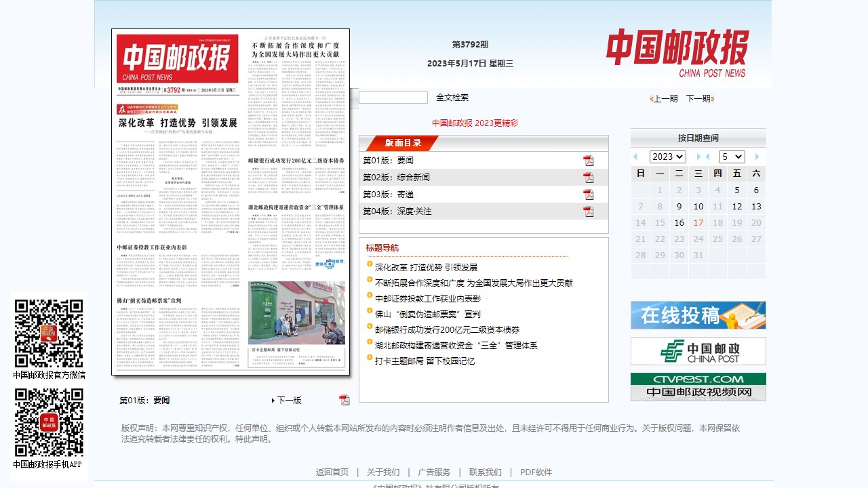
Task: Click the 按日期查询 calendar header
Action: pos(698,138)
